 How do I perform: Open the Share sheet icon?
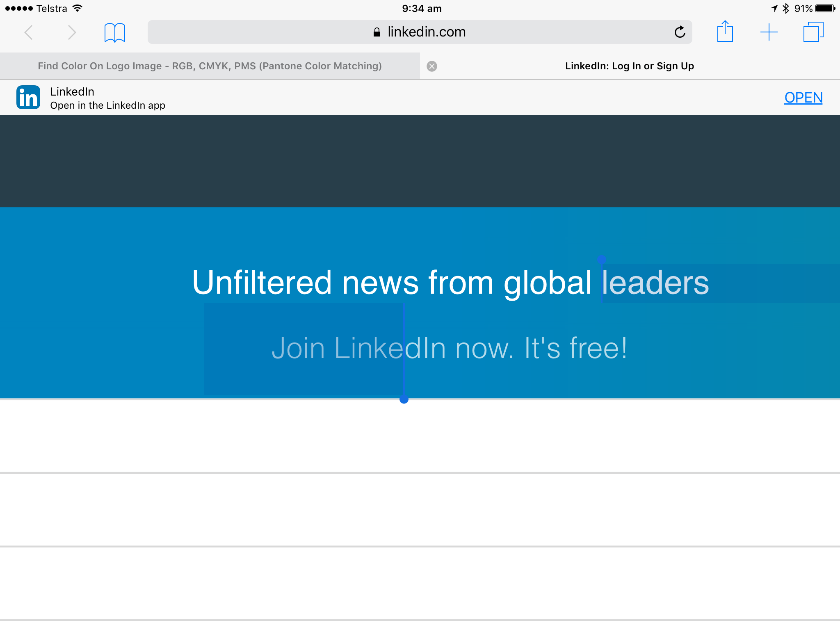(725, 32)
